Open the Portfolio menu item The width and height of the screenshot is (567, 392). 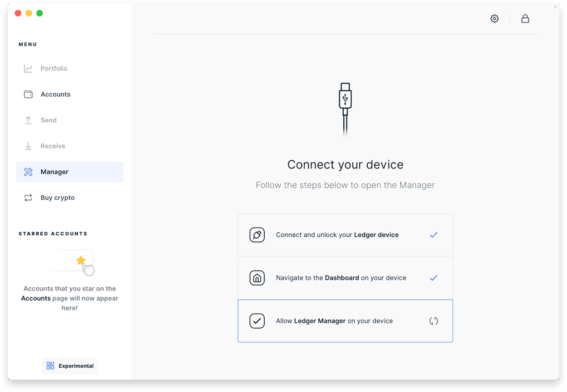point(70,68)
